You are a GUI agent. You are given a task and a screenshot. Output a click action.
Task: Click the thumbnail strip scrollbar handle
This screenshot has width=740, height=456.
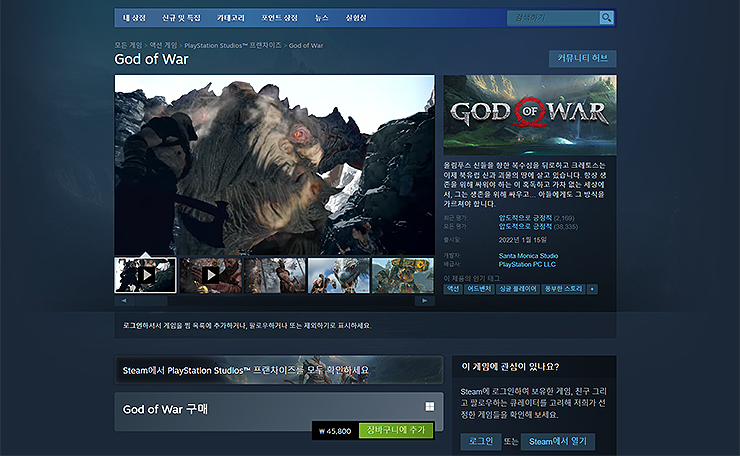pyautogui.click(x=151, y=301)
